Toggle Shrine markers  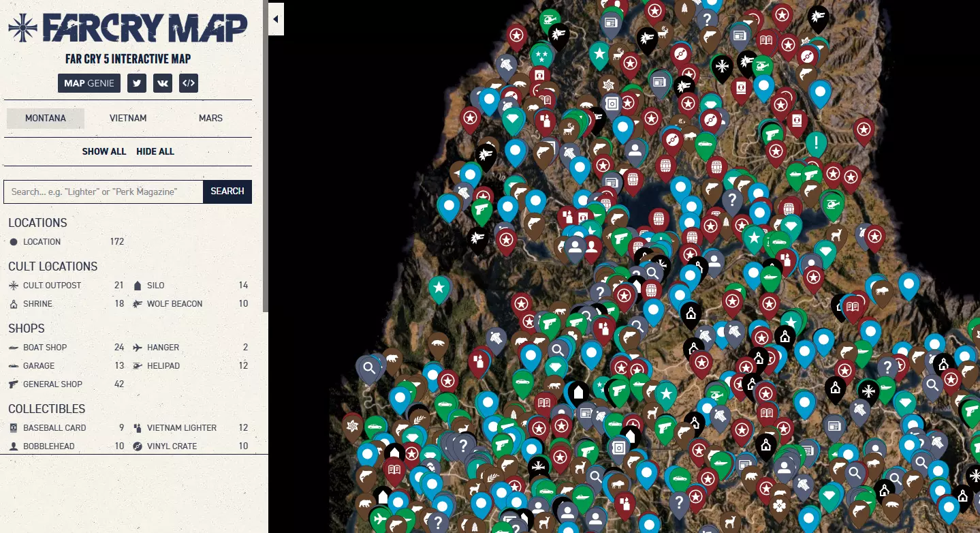click(67, 304)
